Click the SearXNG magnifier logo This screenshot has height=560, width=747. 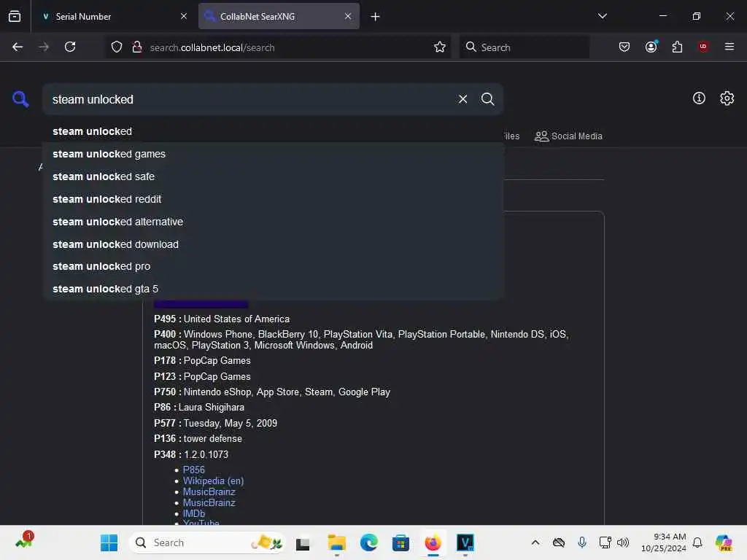point(20,99)
